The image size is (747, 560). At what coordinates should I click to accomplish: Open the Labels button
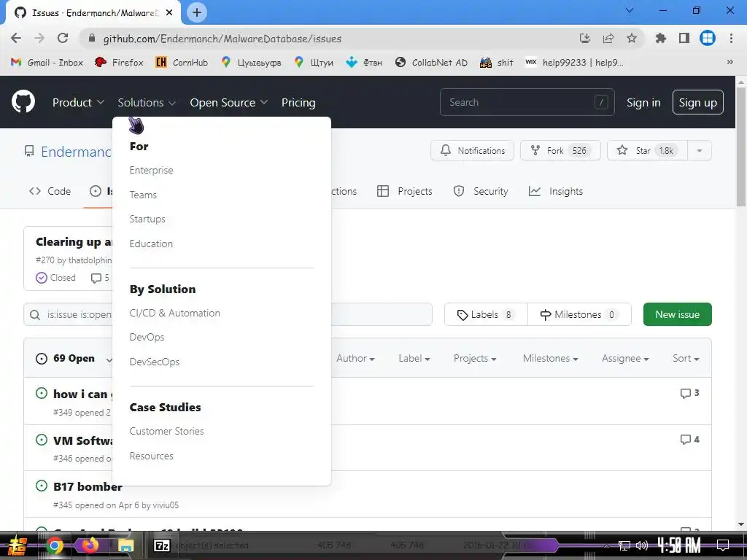pos(486,314)
